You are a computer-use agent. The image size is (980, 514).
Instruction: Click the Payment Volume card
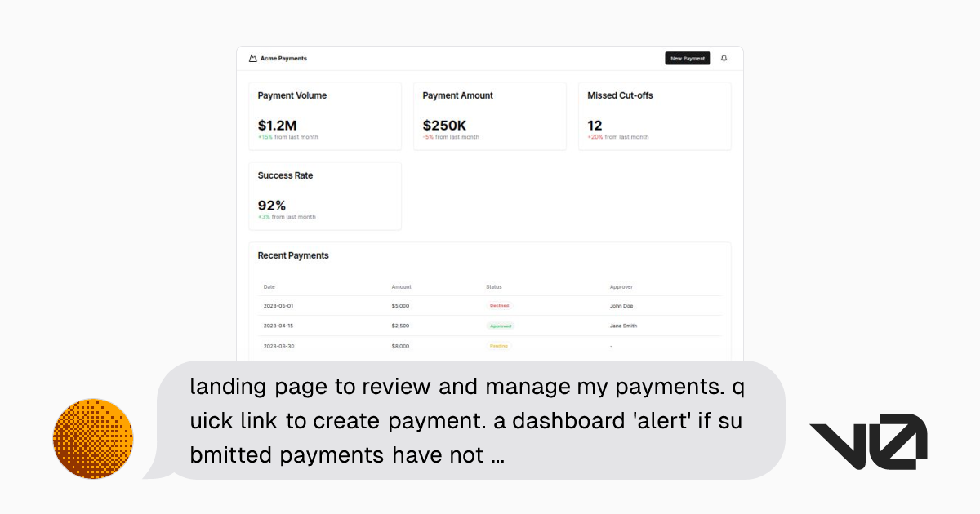click(x=325, y=115)
